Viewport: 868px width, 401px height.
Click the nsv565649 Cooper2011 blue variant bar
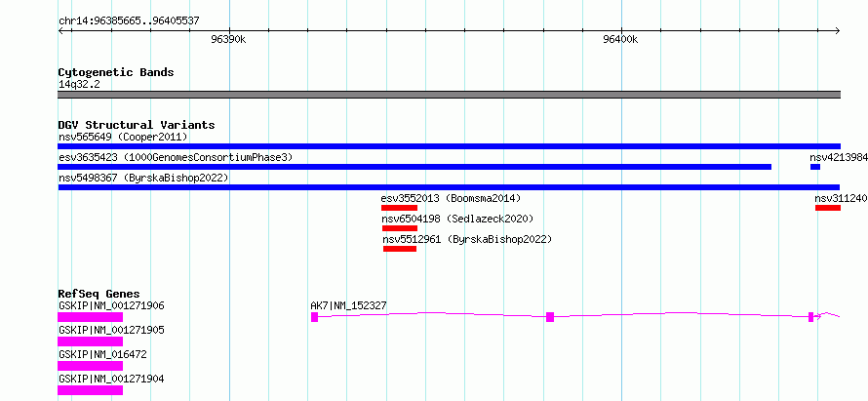tap(449, 146)
